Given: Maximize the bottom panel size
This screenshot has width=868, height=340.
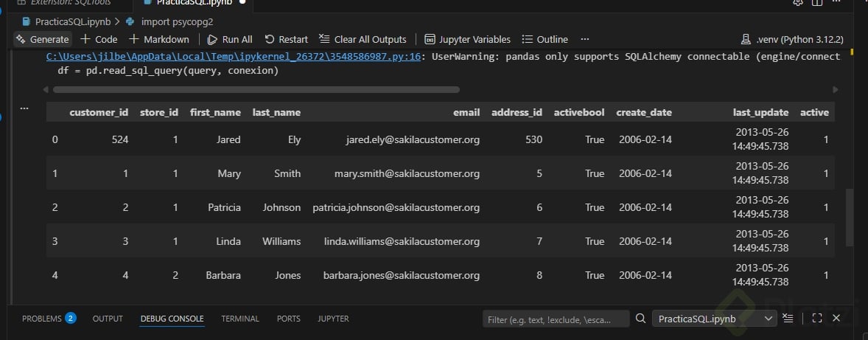Looking at the screenshot, I should (816, 319).
